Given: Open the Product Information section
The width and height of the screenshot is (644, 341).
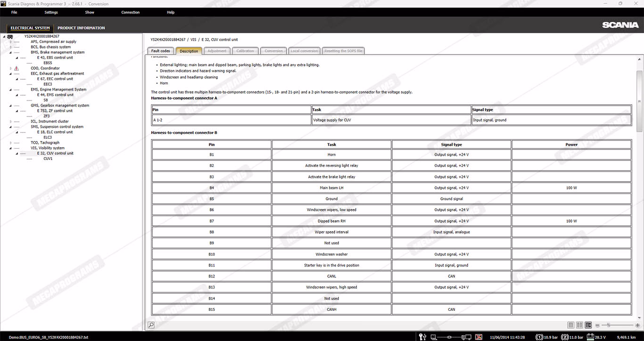Looking at the screenshot, I should pyautogui.click(x=81, y=28).
